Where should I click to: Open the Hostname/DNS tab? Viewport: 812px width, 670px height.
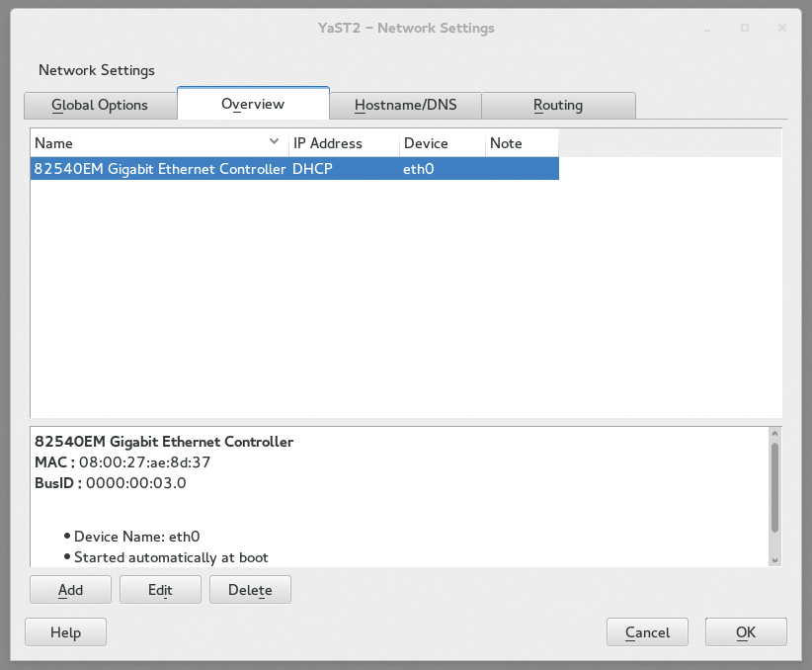tap(403, 105)
